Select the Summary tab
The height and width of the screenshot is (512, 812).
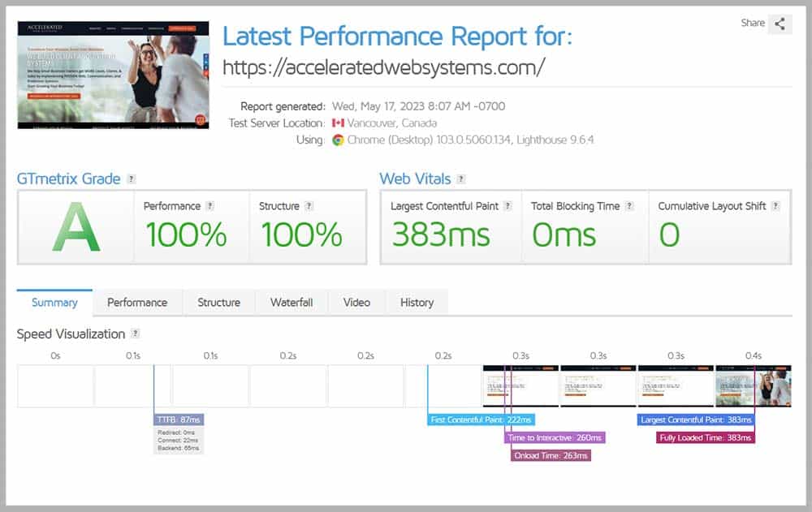pos(54,303)
